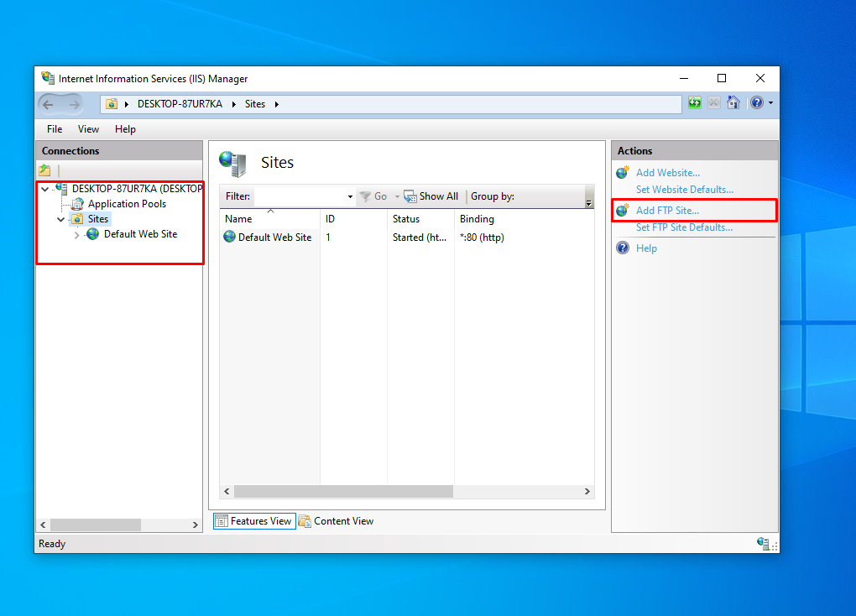Click the Sites list scroll right arrow

587,492
